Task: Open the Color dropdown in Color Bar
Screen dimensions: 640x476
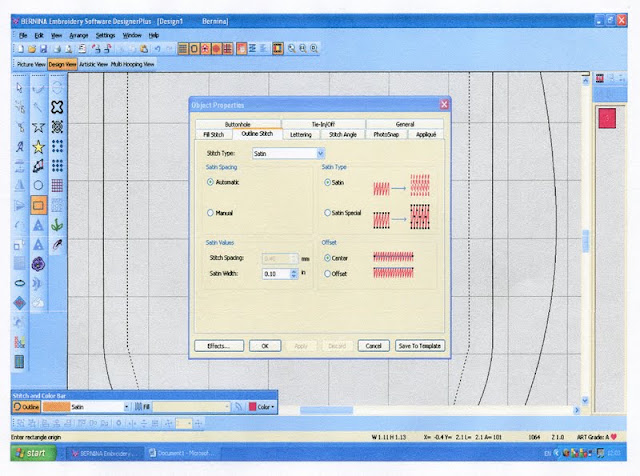Action: (272, 407)
